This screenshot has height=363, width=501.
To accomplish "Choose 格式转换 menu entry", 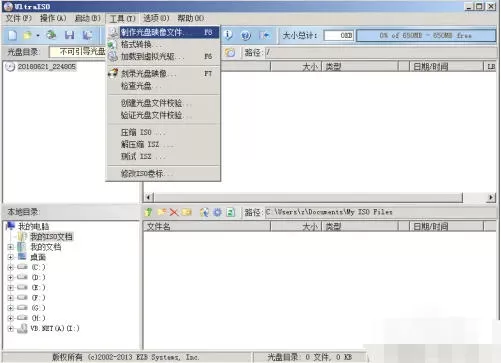I will click(x=163, y=44).
